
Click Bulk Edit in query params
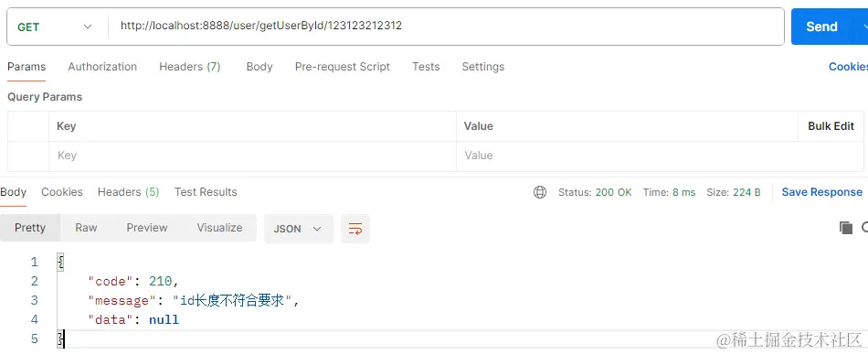coord(831,126)
